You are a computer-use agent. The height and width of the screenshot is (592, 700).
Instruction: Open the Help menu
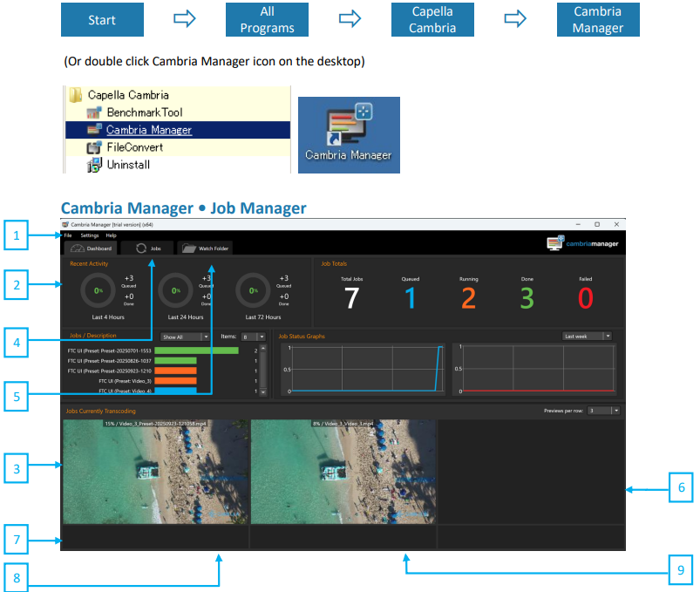coord(111,235)
